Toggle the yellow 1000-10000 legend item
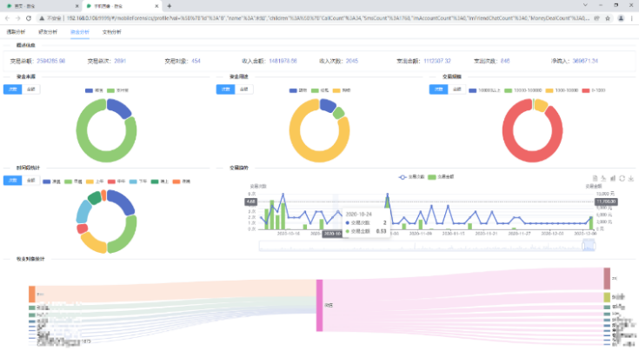639x364 pixels. tap(562, 90)
